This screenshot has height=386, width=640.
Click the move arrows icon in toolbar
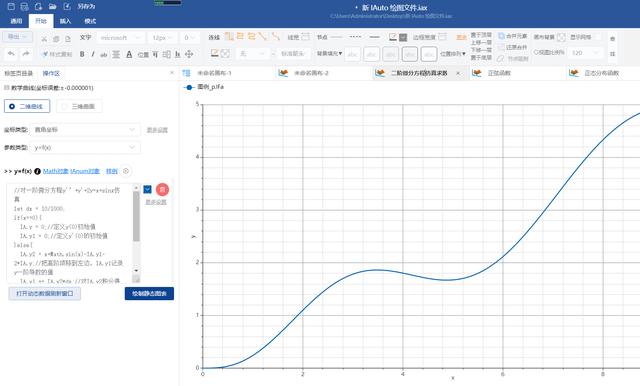[x=189, y=54]
